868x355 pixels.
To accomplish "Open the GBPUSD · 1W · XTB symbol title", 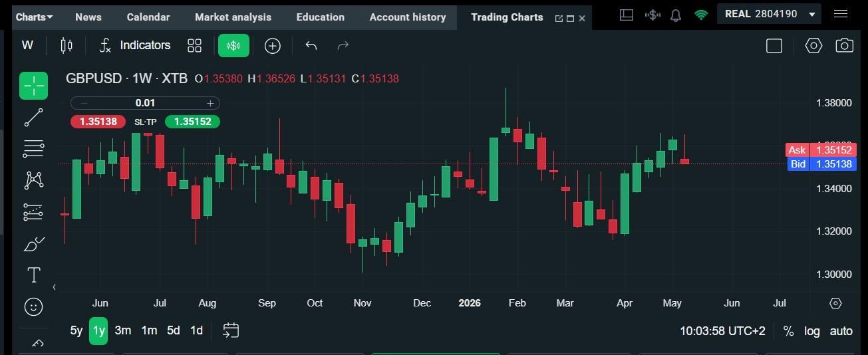I will (126, 78).
